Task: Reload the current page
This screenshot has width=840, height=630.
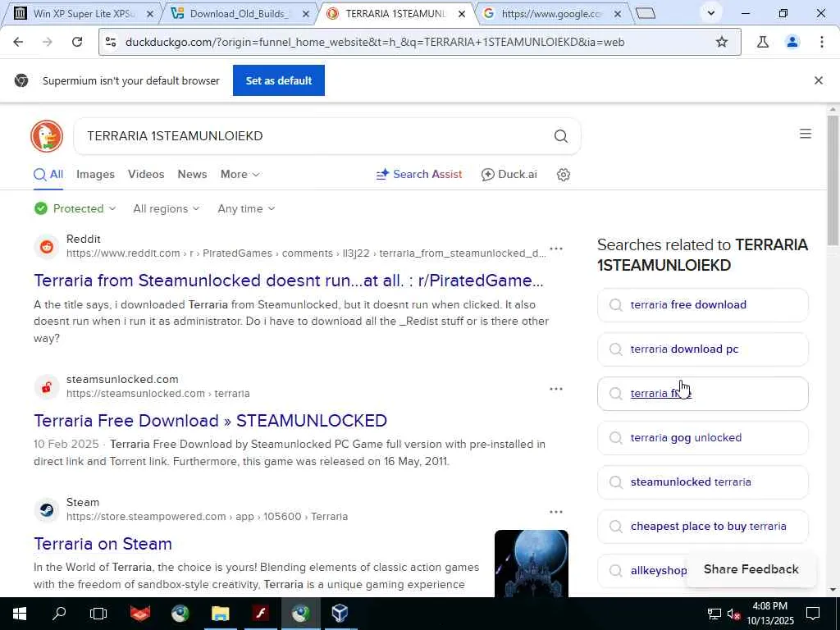Action: (x=77, y=42)
